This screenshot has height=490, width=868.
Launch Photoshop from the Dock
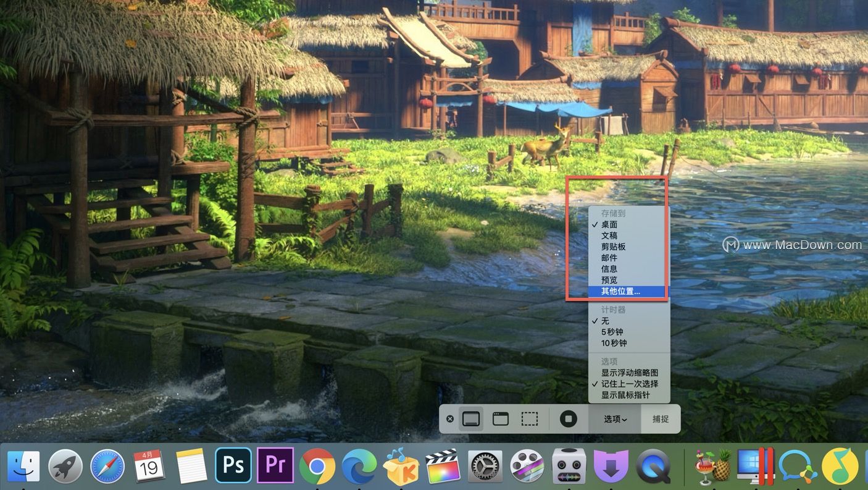click(x=233, y=465)
